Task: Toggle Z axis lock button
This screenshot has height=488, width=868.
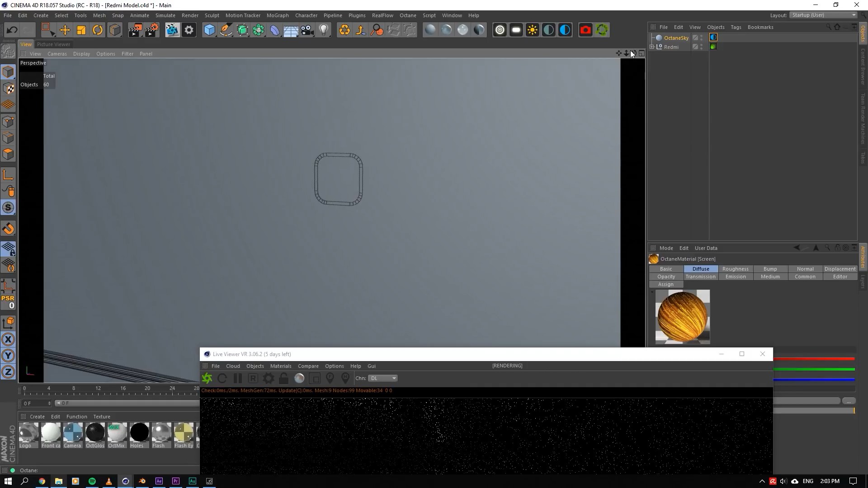Action: point(8,372)
